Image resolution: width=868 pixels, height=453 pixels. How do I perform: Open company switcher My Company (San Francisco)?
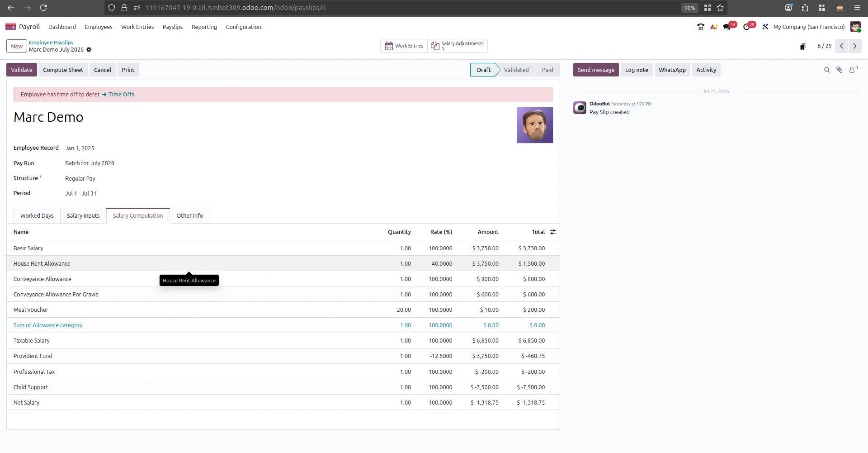coord(809,27)
